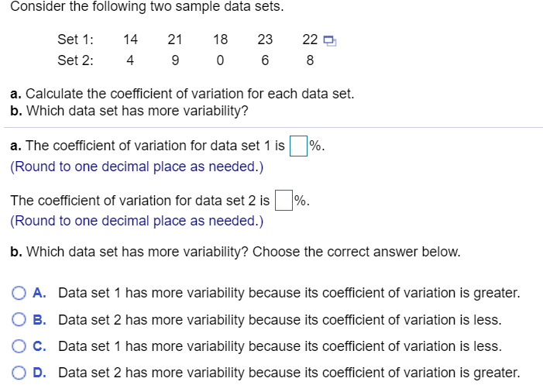Choose answer text 'Data set 1 ... variation is greater'
543x392 pixels.
pos(289,293)
